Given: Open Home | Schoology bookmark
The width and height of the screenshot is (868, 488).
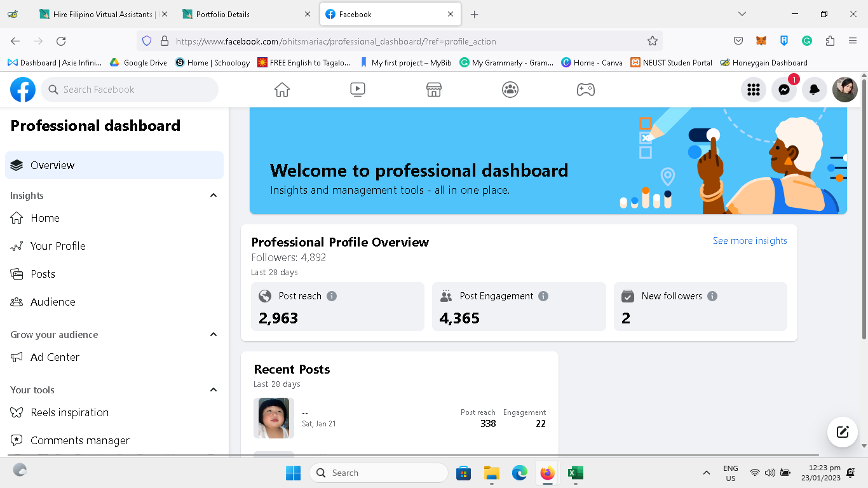Looking at the screenshot, I should tap(213, 63).
